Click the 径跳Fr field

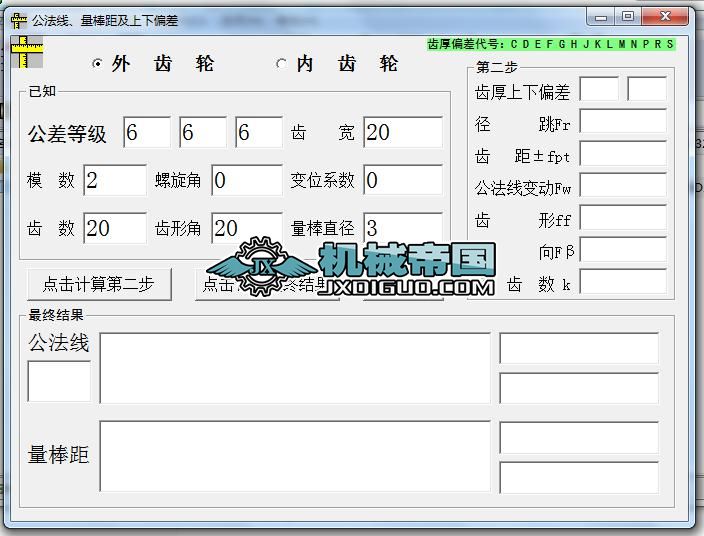tap(623, 121)
